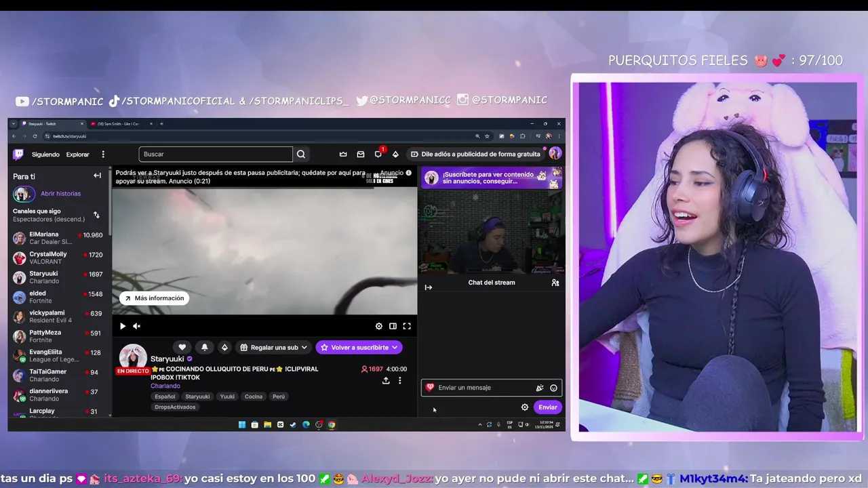This screenshot has height=488, width=868.
Task: Open File Explorer from the taskbar
Action: 267,425
